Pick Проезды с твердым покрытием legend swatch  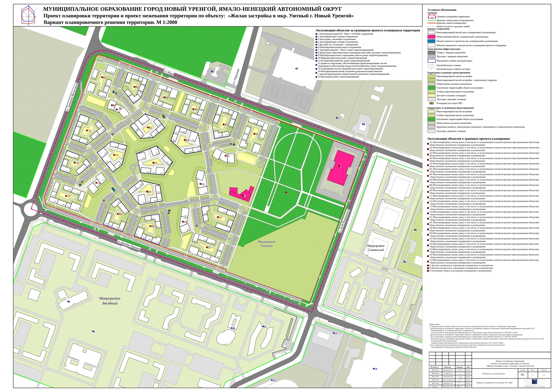click(x=431, y=56)
